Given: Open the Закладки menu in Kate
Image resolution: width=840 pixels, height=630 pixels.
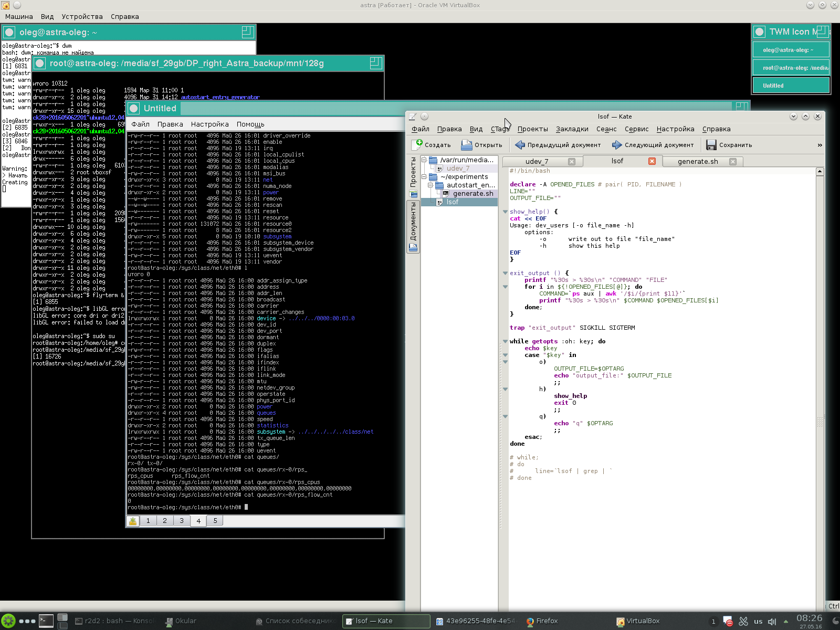Looking at the screenshot, I should tap(572, 129).
